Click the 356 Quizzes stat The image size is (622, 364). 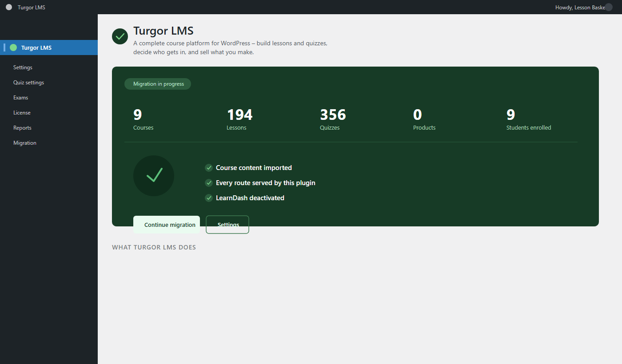pyautogui.click(x=333, y=119)
